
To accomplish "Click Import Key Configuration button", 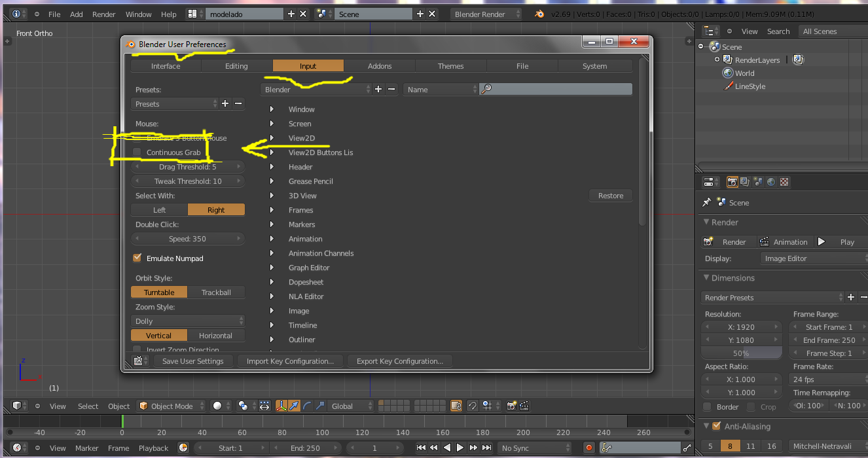I will tap(290, 361).
